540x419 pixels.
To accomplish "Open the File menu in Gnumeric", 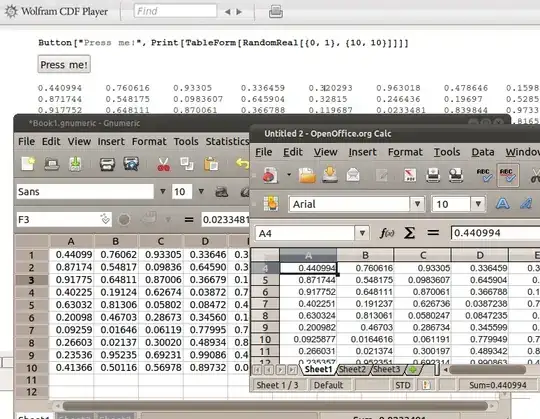I will pos(27,142).
